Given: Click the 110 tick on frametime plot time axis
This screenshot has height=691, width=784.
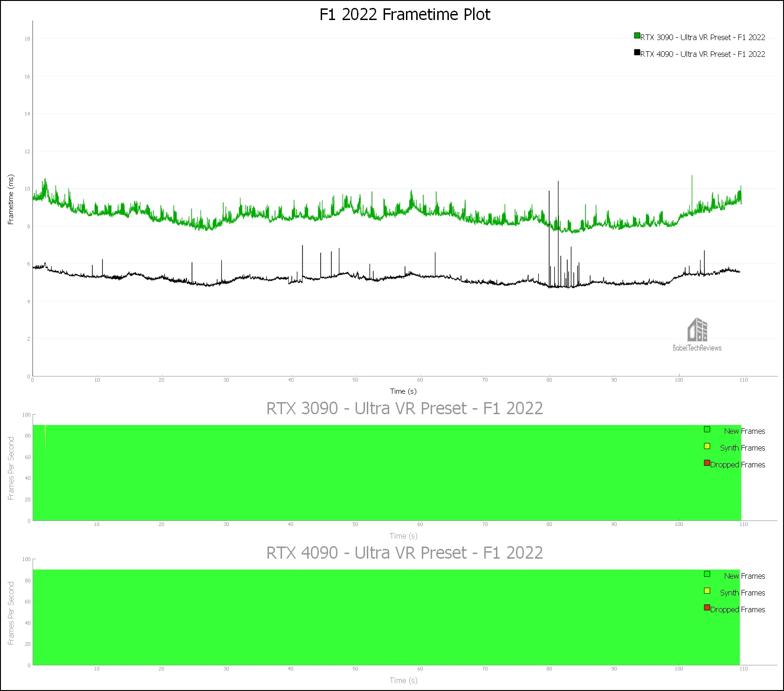Looking at the screenshot, I should tap(743, 380).
